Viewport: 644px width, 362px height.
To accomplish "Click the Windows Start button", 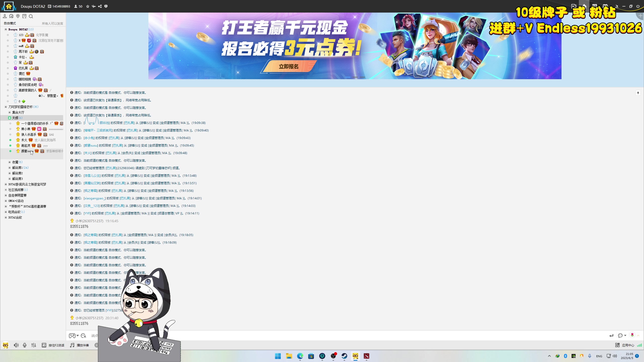I will pos(278,356).
